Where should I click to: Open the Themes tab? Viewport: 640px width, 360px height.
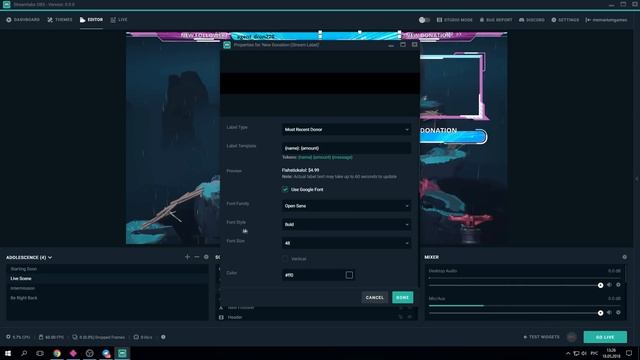pyautogui.click(x=60, y=20)
